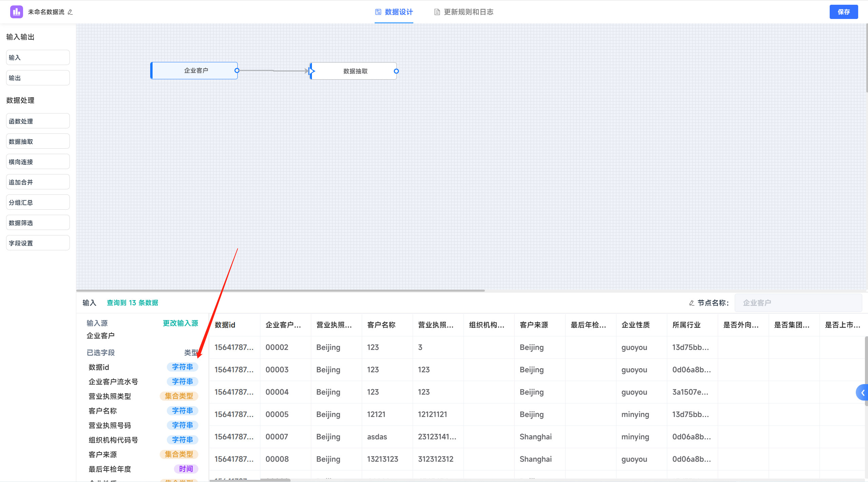Click the 更改输入源 link
This screenshot has width=868, height=482.
180,323
